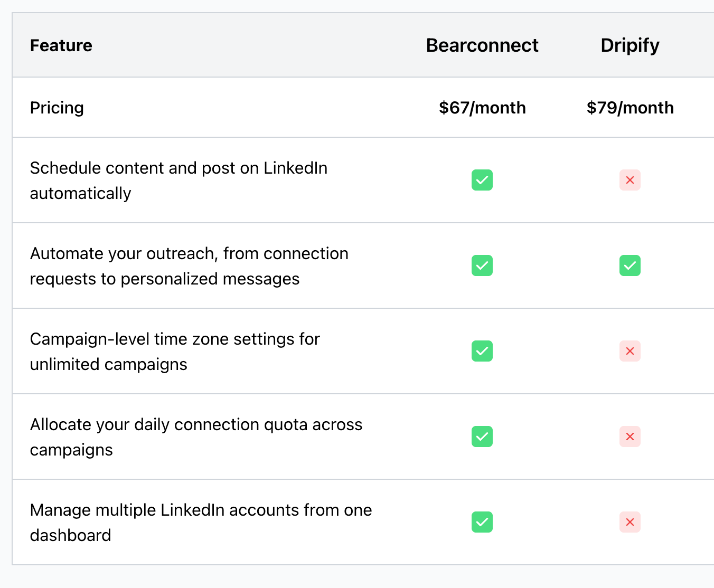Click Dripify red X for connection quota row
Screen dimensions: 714x588
click(630, 437)
